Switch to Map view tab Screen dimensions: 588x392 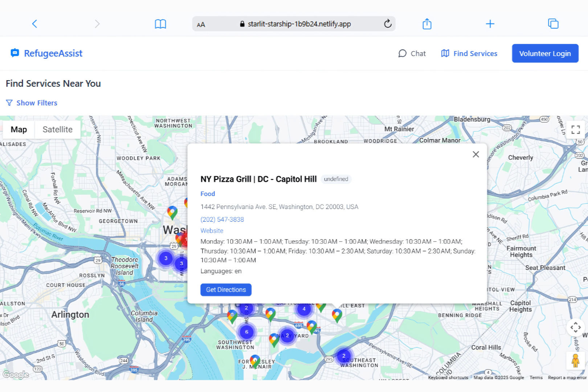[19, 130]
